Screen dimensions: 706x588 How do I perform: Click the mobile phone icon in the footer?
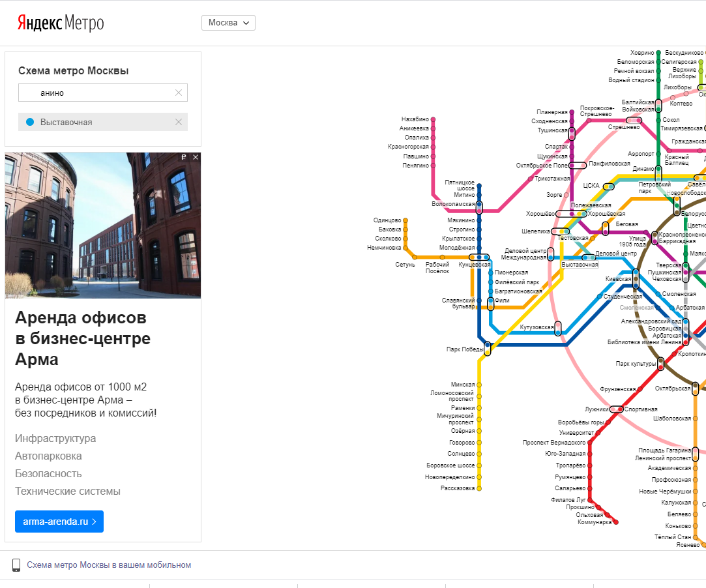pyautogui.click(x=17, y=565)
